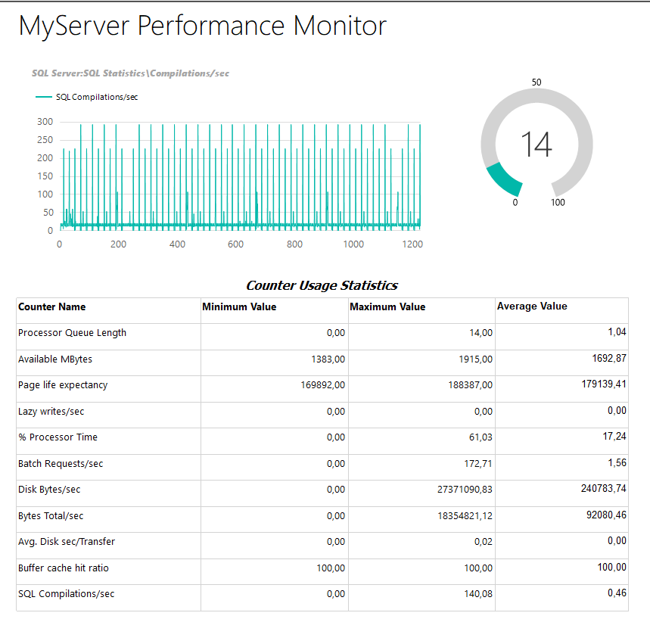Screen dimensions: 650x644
Task: Click the Lazy writes/sec counter cell
Action: coord(51,411)
